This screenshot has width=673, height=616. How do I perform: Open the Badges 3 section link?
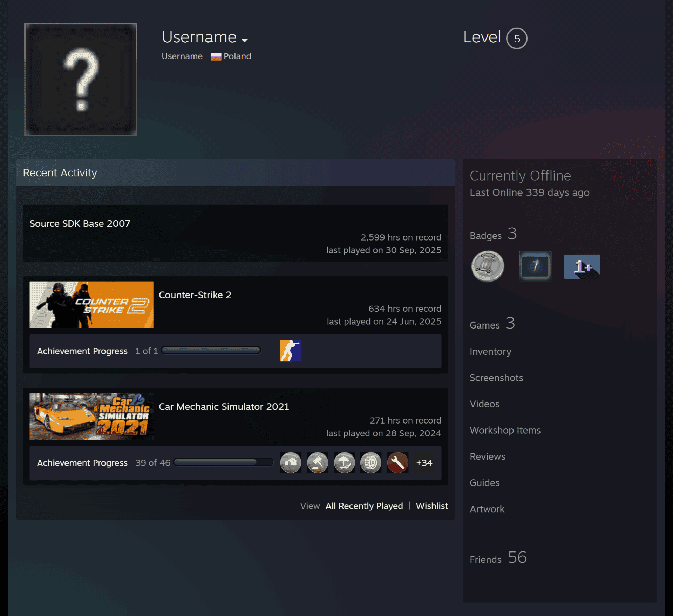tap(493, 234)
